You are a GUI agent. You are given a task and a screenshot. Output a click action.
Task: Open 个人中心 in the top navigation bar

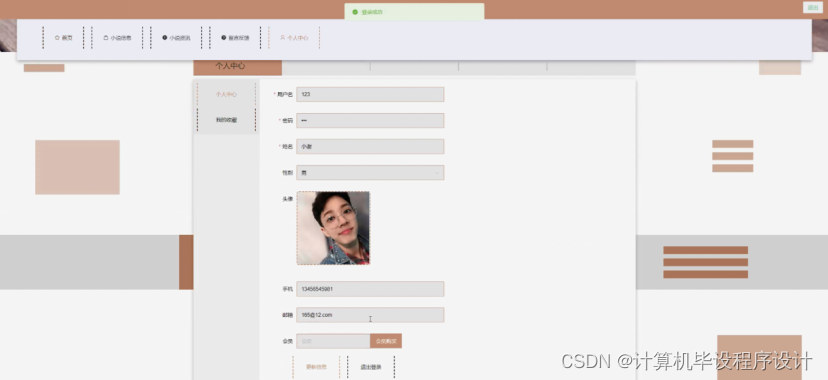coord(294,38)
